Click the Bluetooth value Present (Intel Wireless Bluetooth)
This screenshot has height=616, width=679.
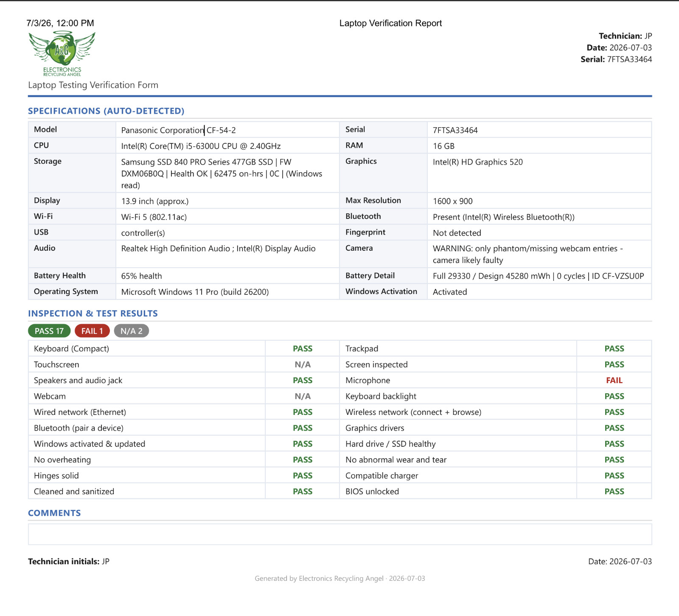pyautogui.click(x=504, y=217)
